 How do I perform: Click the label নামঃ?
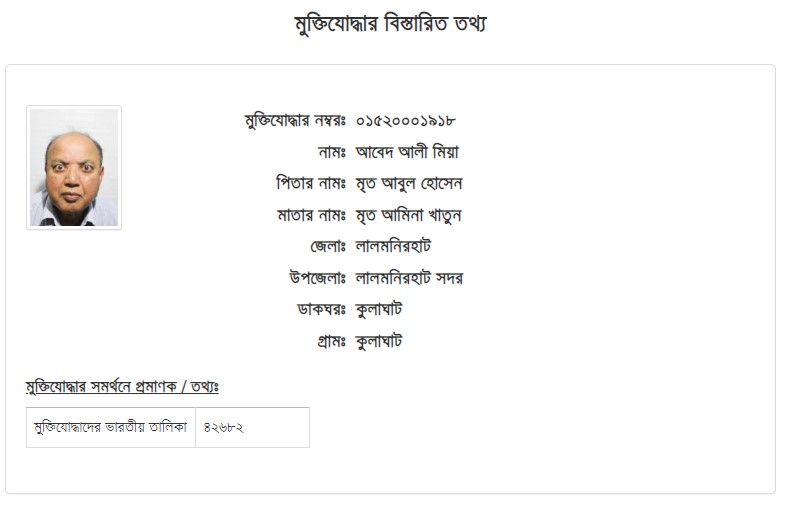[332, 152]
